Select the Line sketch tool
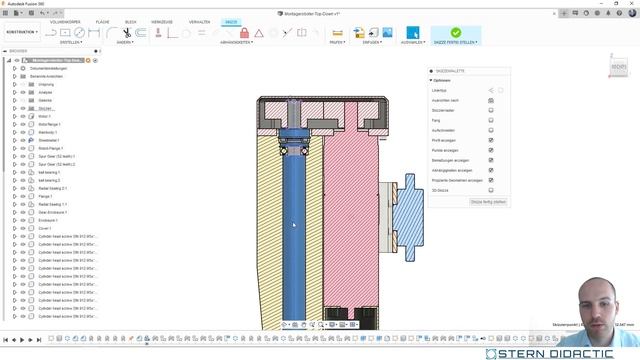The image size is (640, 360). tap(51, 33)
